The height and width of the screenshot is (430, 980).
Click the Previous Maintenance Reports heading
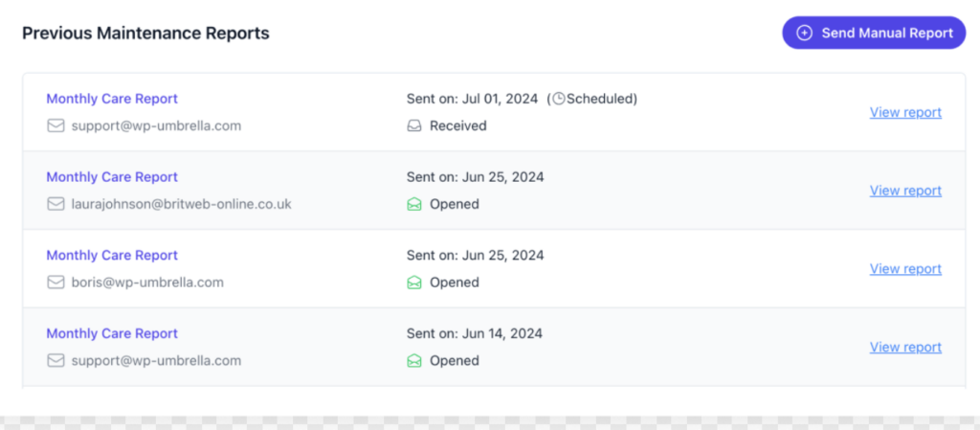(145, 34)
